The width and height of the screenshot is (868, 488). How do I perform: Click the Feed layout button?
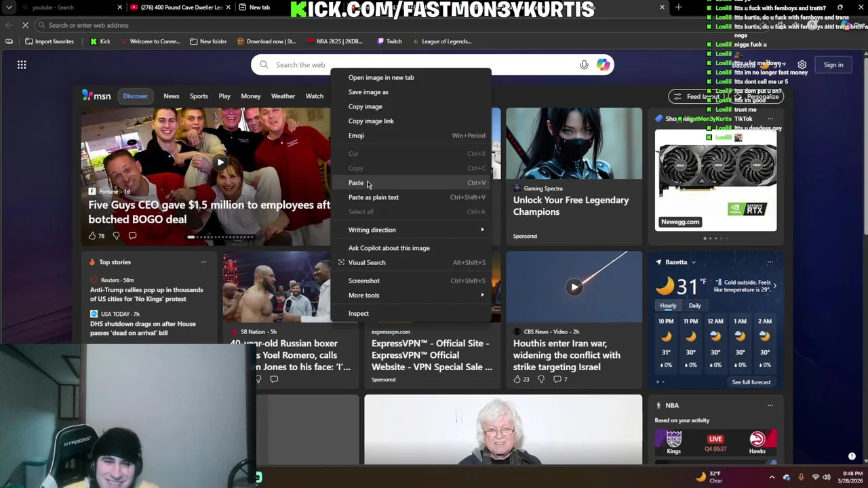tap(697, 96)
